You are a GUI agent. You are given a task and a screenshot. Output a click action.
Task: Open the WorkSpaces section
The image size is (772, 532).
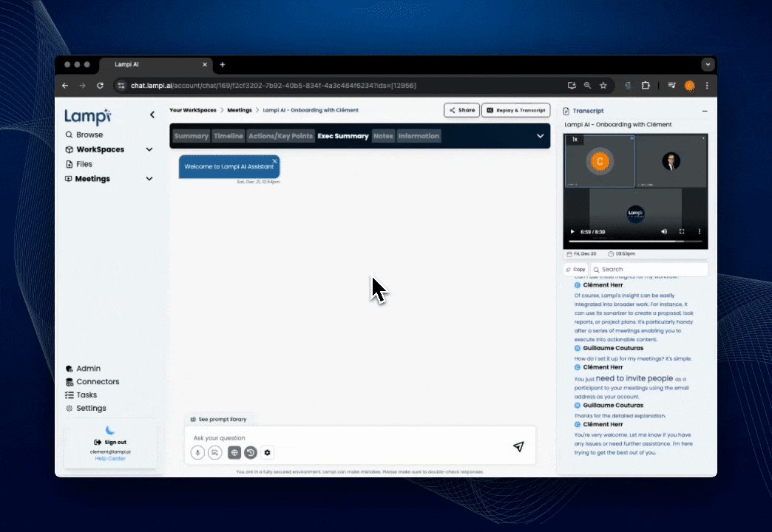[x=95, y=149]
